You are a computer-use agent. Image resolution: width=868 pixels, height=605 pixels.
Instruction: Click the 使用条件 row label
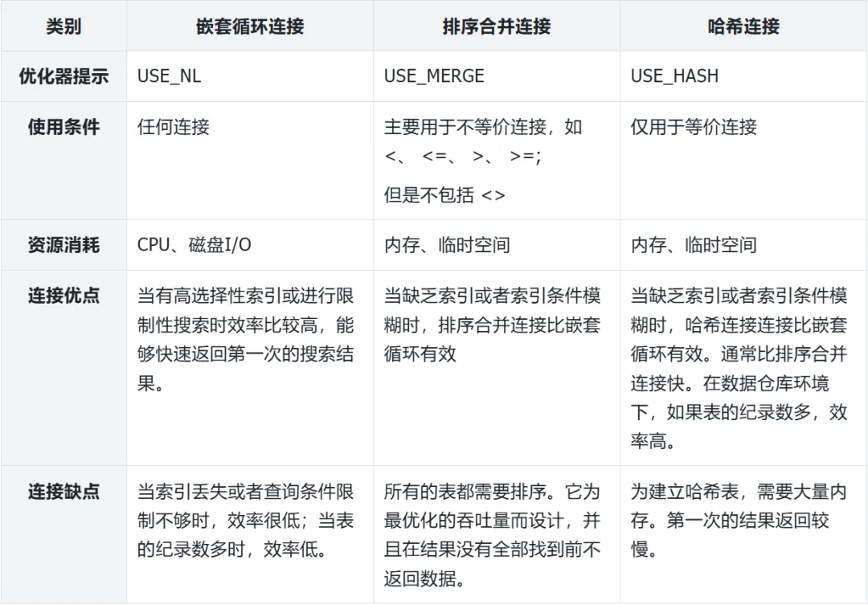pos(63,127)
